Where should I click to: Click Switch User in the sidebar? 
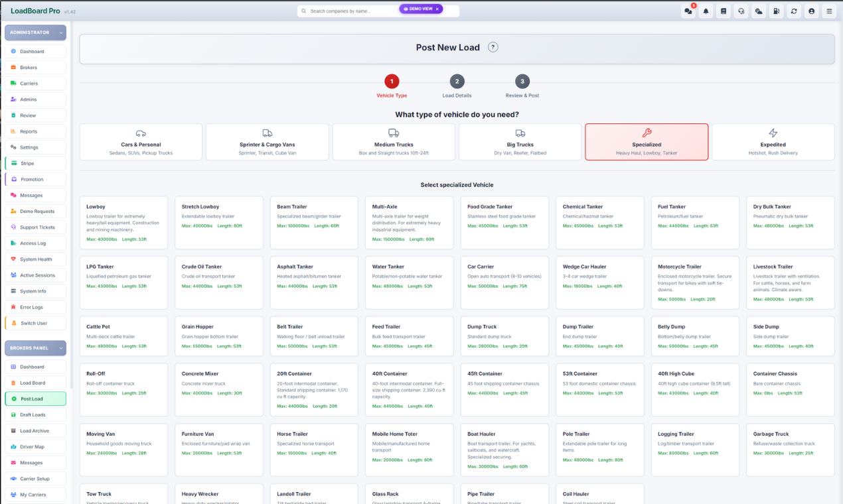click(35, 323)
